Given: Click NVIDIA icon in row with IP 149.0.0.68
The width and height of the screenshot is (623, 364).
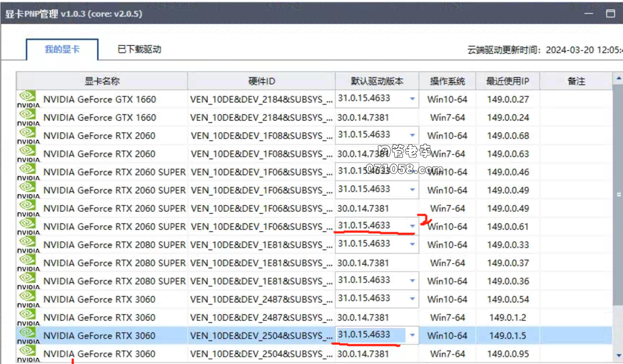Looking at the screenshot, I should tap(28, 135).
